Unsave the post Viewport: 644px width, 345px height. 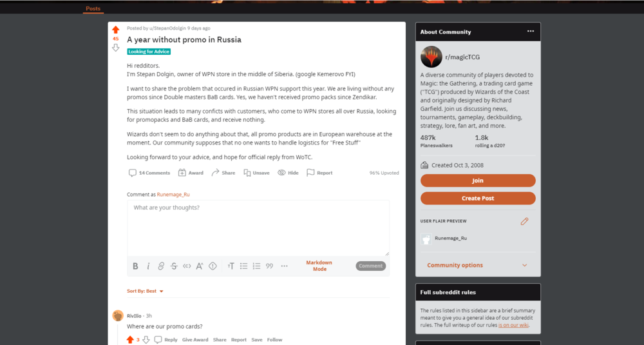click(256, 173)
